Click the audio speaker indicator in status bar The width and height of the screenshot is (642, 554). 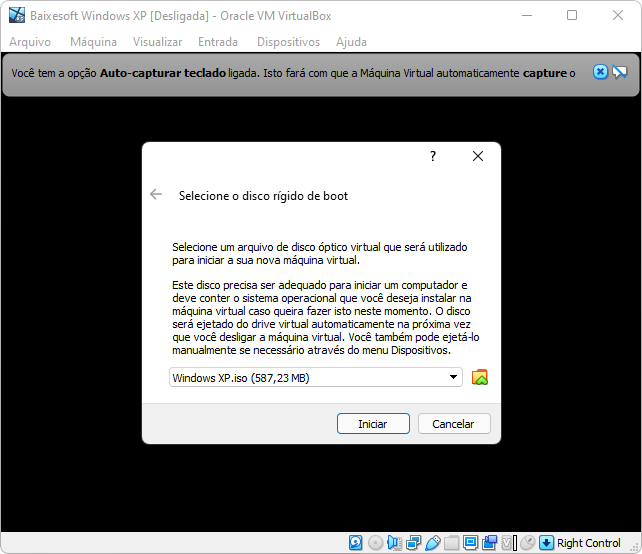[x=394, y=543]
